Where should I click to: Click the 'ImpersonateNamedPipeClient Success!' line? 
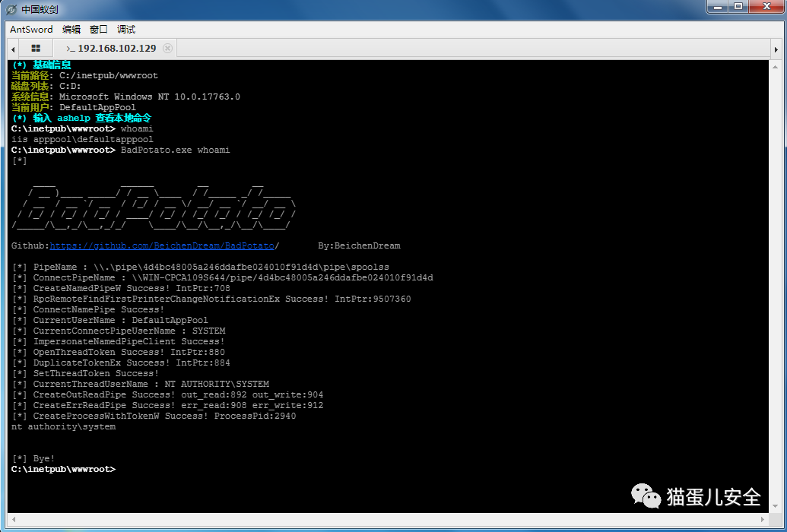pos(118,342)
